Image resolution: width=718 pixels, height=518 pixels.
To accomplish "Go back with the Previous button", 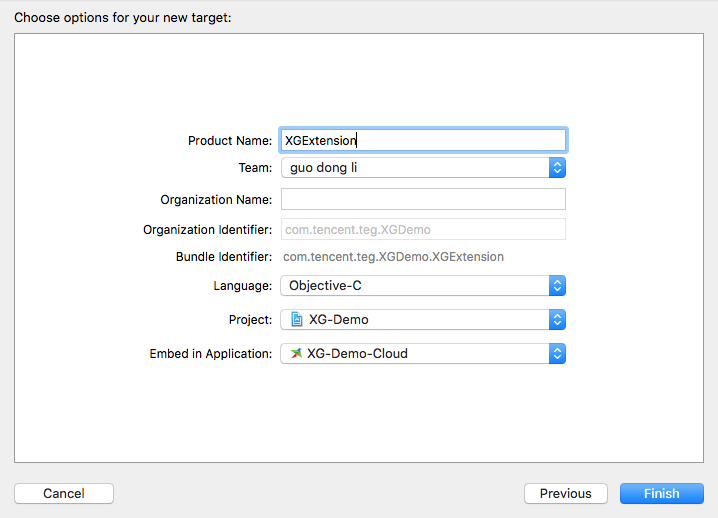I will coord(565,493).
